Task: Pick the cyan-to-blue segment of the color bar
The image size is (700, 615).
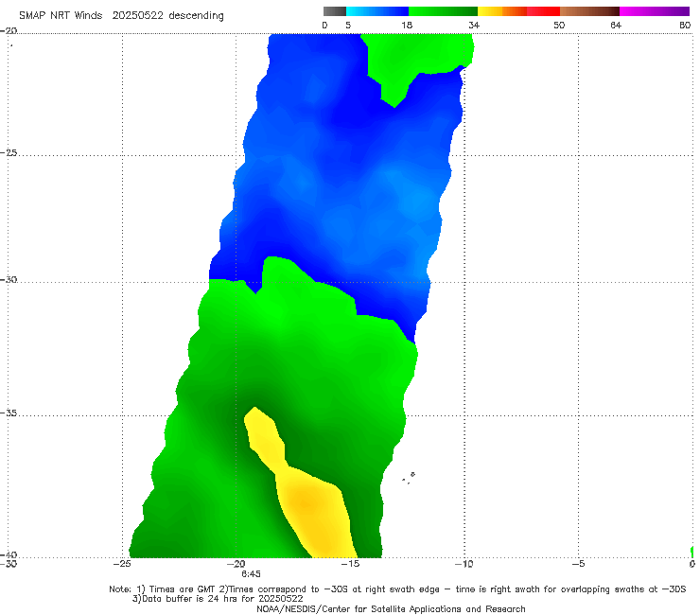Action: click(377, 11)
